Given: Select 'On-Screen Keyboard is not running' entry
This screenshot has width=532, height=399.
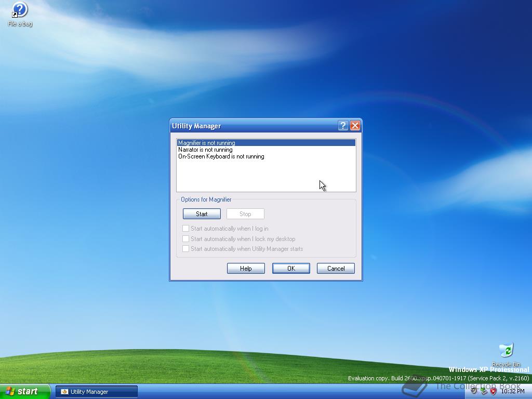Looking at the screenshot, I should (x=266, y=156).
